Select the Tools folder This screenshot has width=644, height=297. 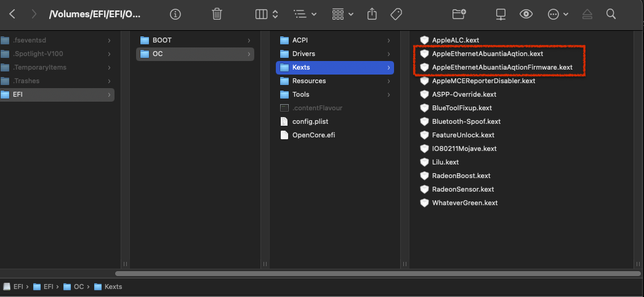pos(335,94)
